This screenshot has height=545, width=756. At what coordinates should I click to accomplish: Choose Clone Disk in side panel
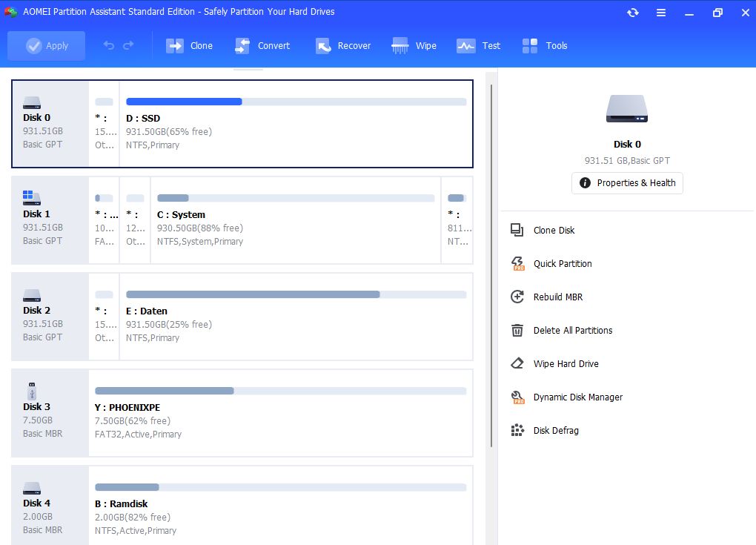(554, 231)
